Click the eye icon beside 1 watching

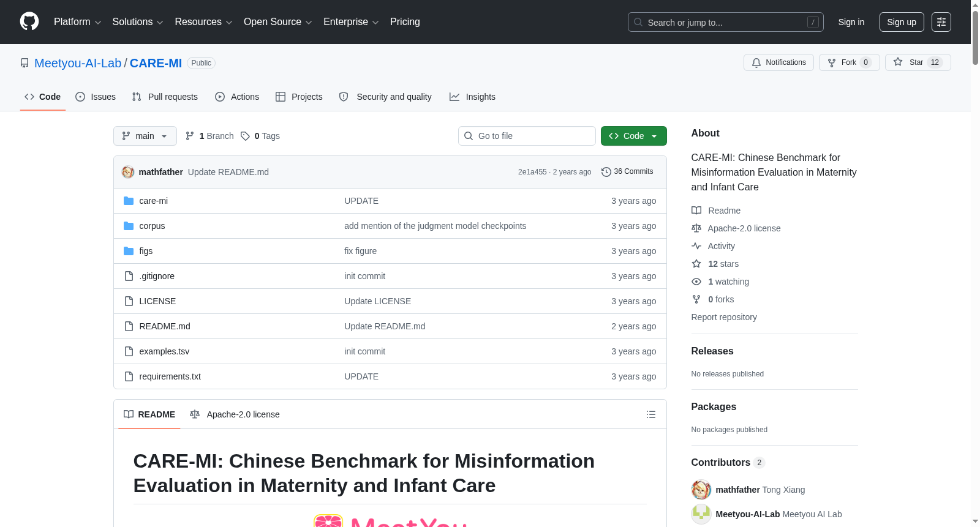pyautogui.click(x=696, y=282)
